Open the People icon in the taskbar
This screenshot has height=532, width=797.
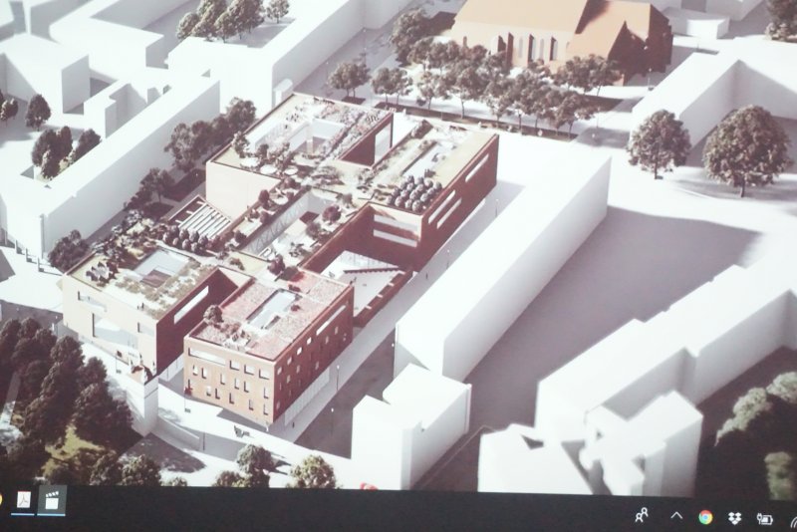tap(642, 515)
